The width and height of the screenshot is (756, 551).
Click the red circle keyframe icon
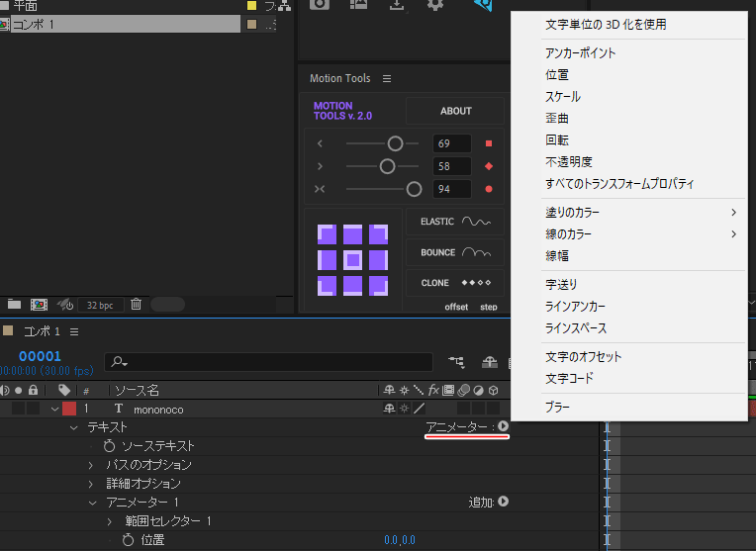coord(488,189)
